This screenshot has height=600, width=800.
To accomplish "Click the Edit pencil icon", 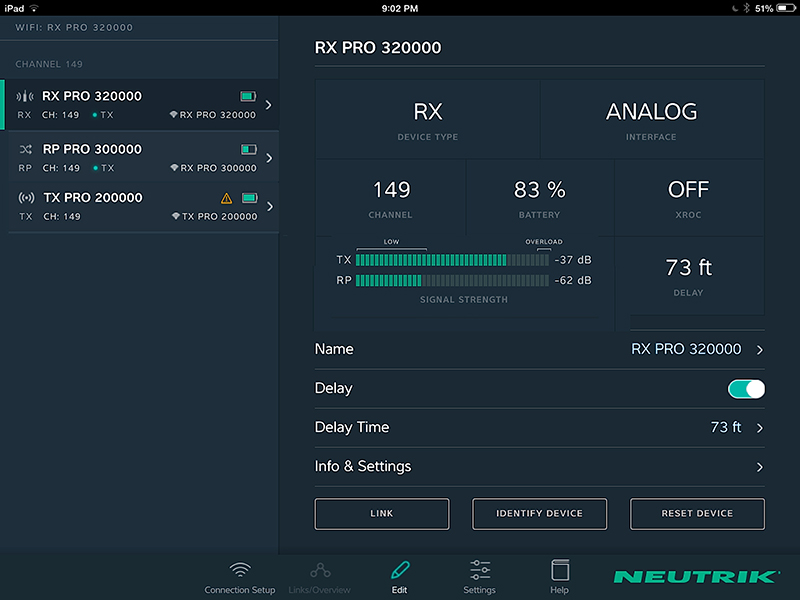I will point(400,569).
